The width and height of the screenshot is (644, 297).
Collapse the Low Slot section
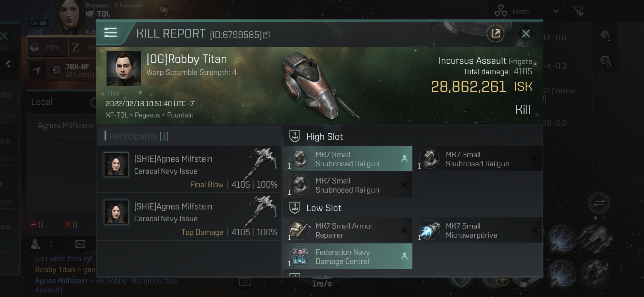pyautogui.click(x=324, y=208)
